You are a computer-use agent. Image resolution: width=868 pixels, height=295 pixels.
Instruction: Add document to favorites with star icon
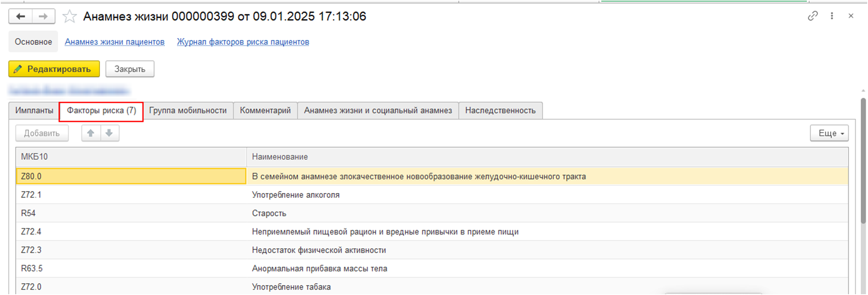[x=69, y=17]
